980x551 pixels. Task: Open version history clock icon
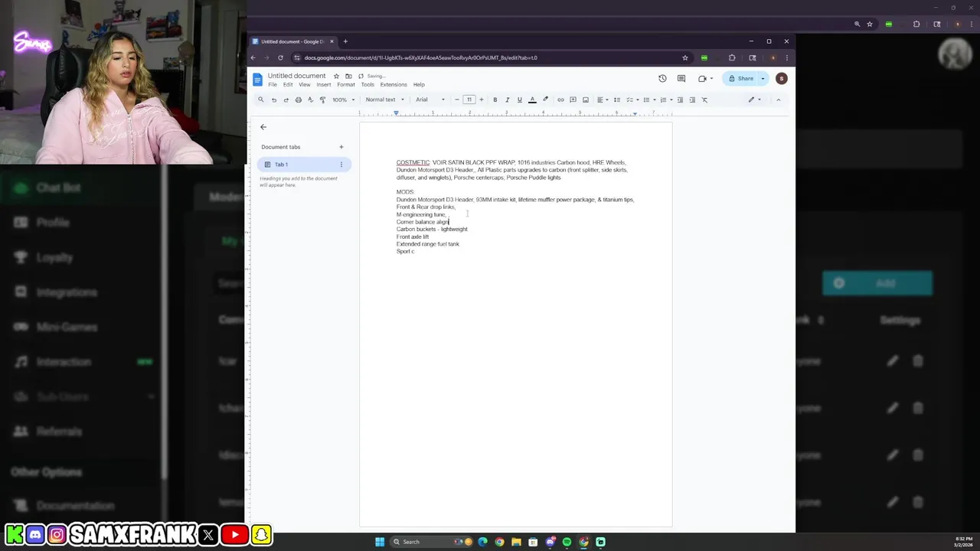(x=662, y=78)
